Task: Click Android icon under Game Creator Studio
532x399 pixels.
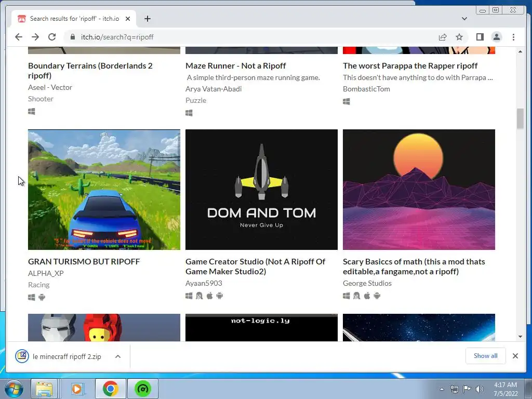Action: (x=220, y=296)
